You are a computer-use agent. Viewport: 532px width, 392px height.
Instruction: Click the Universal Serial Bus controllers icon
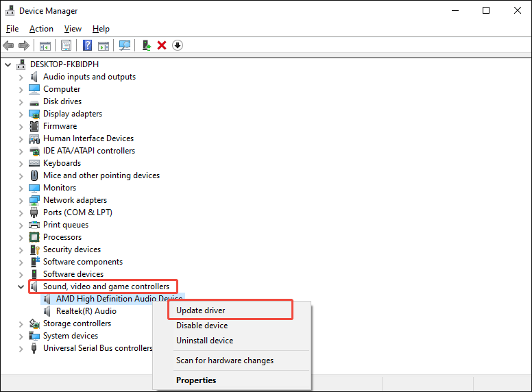click(x=34, y=348)
